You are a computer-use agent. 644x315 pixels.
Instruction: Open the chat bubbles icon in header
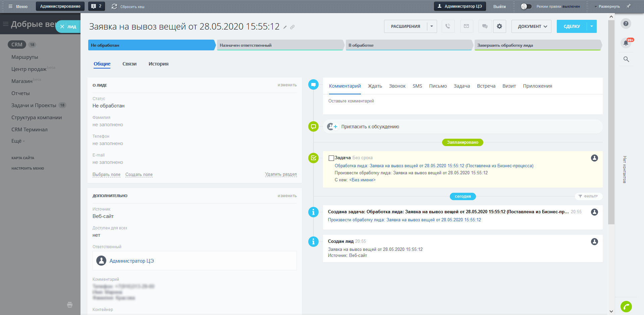click(x=485, y=26)
